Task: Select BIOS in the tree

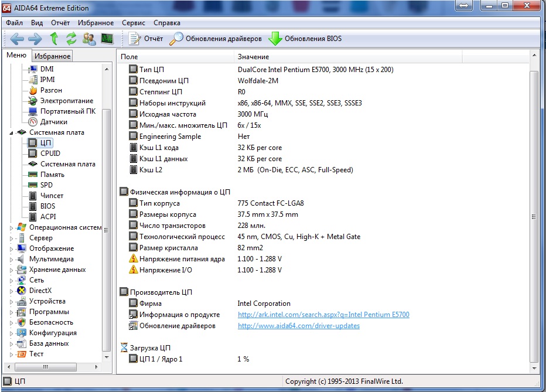Action: [47, 206]
